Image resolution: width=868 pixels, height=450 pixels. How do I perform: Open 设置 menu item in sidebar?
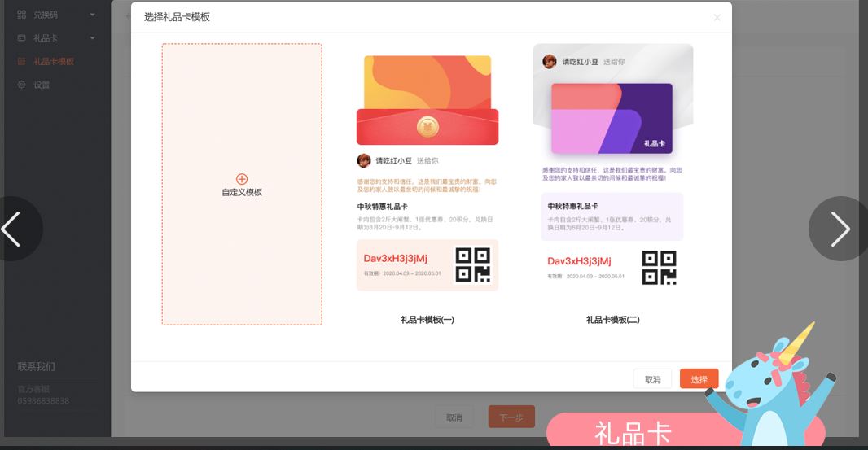(x=42, y=85)
